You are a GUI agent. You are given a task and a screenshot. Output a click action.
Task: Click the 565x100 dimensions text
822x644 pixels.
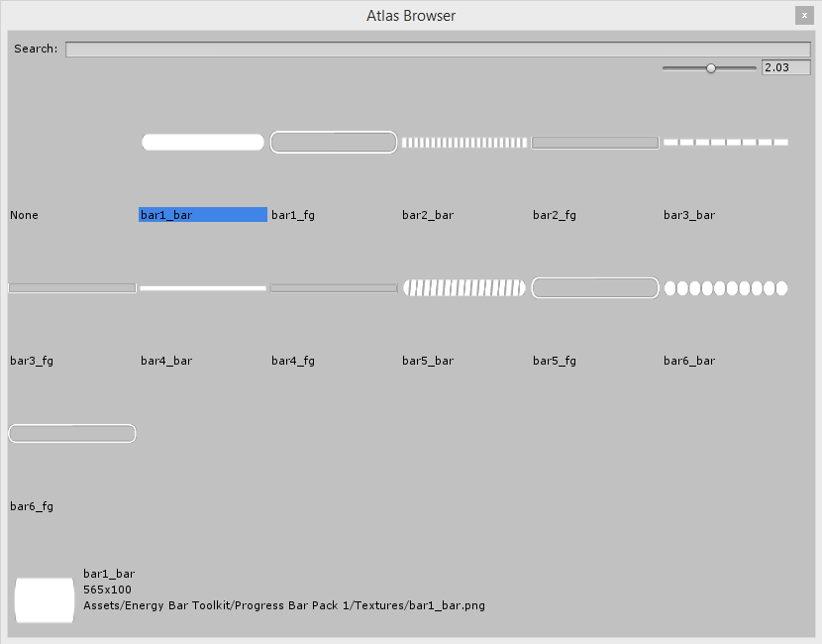(108, 590)
